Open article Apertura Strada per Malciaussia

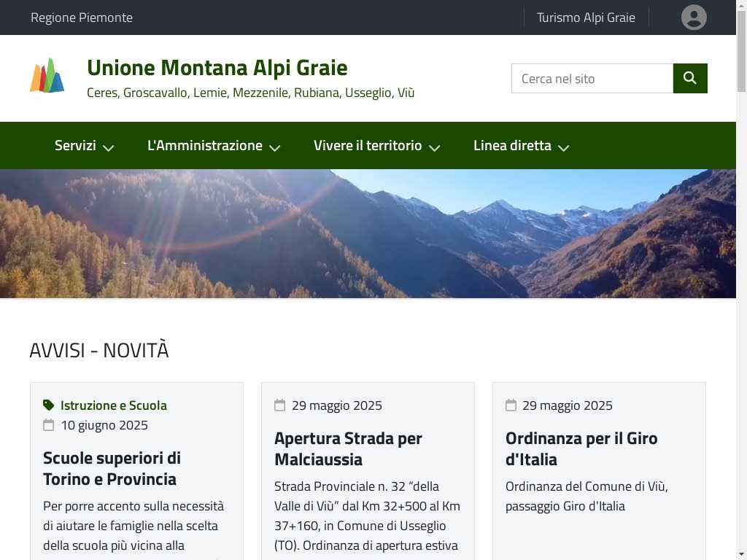348,448
